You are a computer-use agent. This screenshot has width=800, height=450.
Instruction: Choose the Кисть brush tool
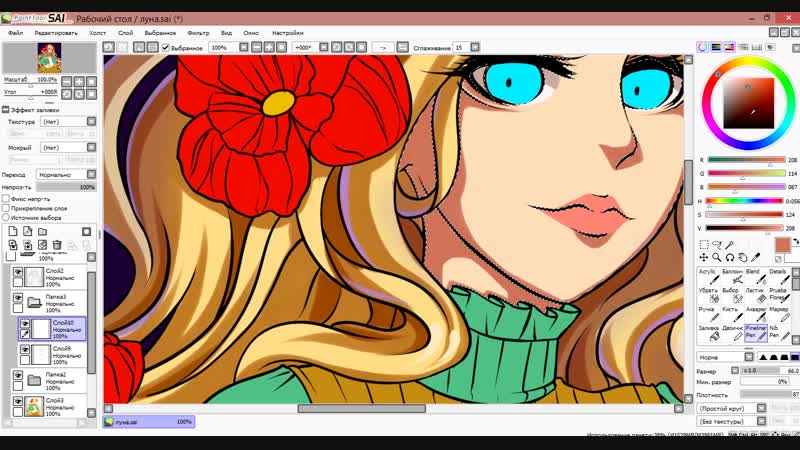coord(732,314)
